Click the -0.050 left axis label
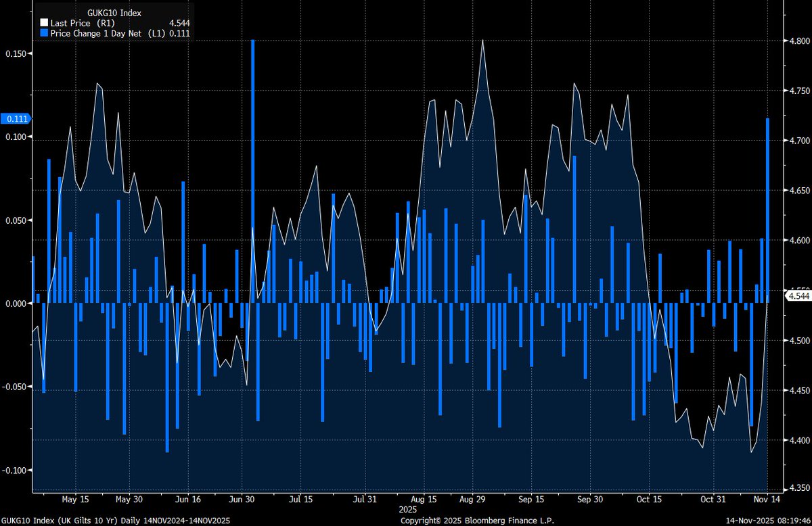Screen dimensions: 812x526 click(15, 387)
